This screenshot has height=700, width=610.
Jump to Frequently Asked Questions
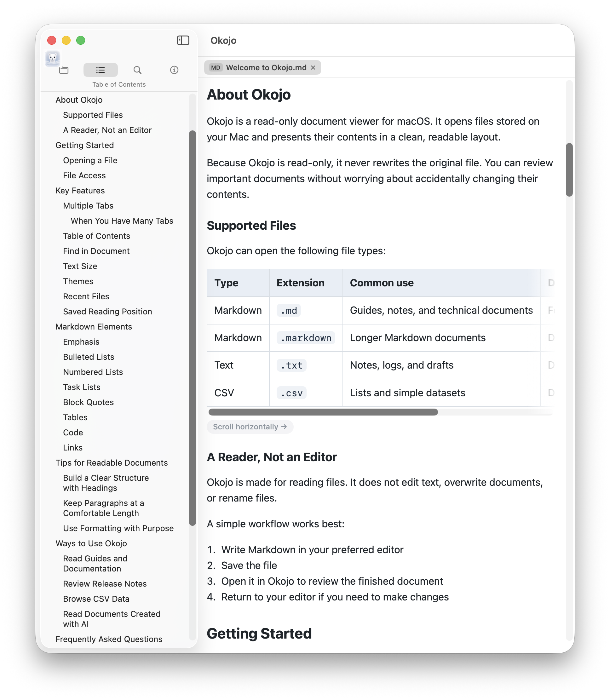pyautogui.click(x=109, y=640)
